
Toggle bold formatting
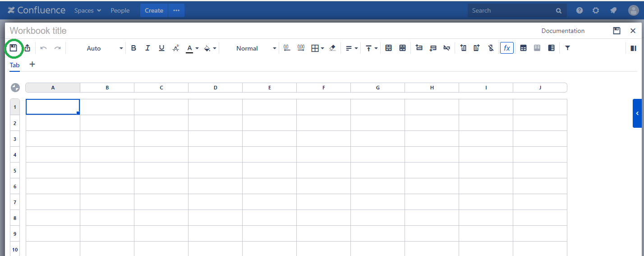[x=133, y=48]
